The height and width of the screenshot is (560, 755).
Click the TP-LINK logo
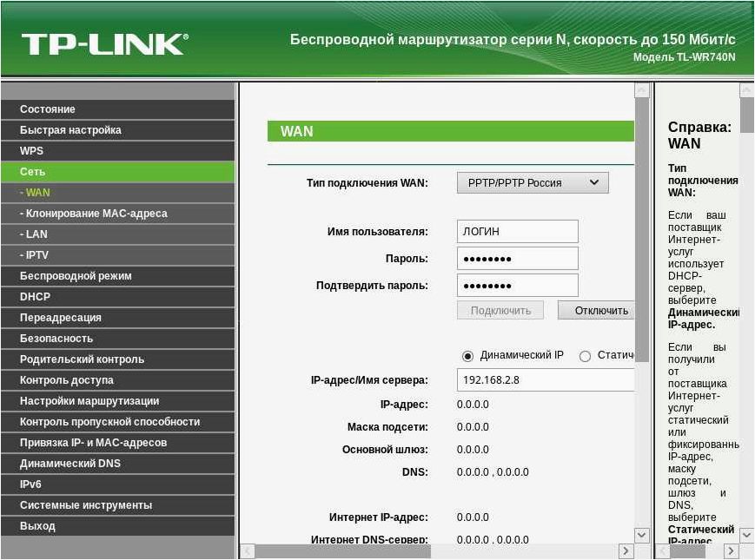pyautogui.click(x=104, y=43)
